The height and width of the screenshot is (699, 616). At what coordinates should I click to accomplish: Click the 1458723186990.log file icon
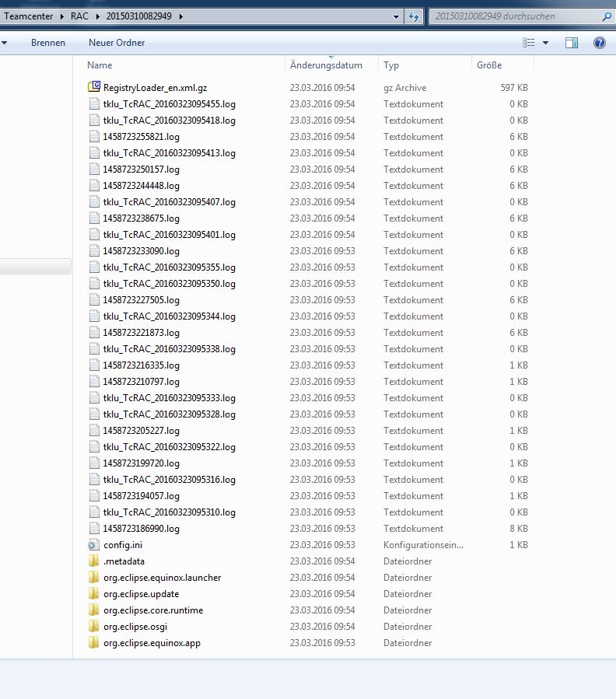point(94,528)
